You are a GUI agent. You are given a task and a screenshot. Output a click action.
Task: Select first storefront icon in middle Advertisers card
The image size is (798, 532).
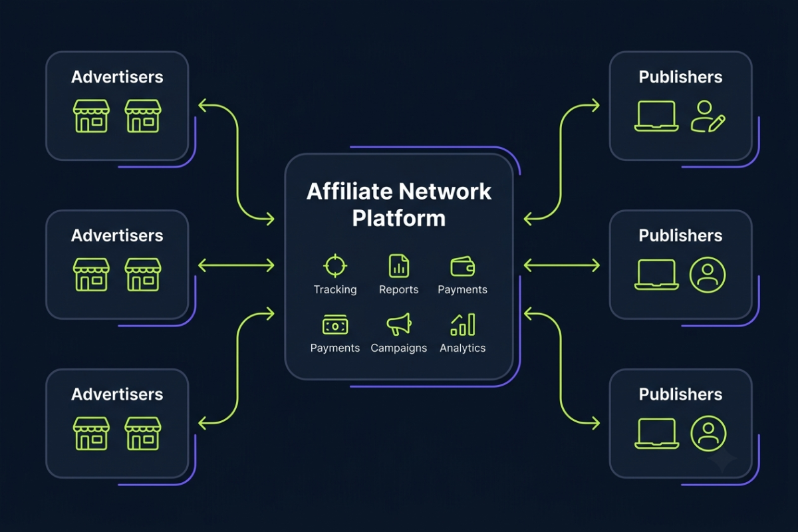pos(91,275)
